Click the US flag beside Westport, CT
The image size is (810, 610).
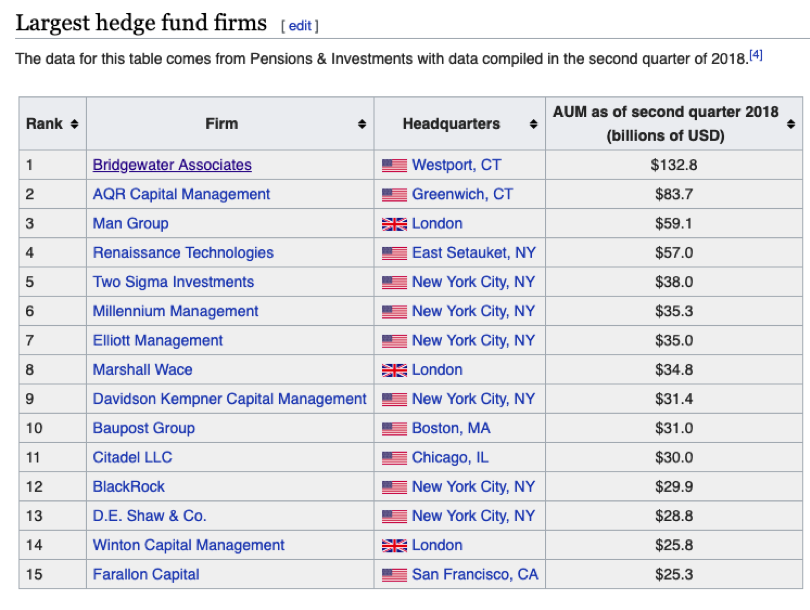point(394,165)
